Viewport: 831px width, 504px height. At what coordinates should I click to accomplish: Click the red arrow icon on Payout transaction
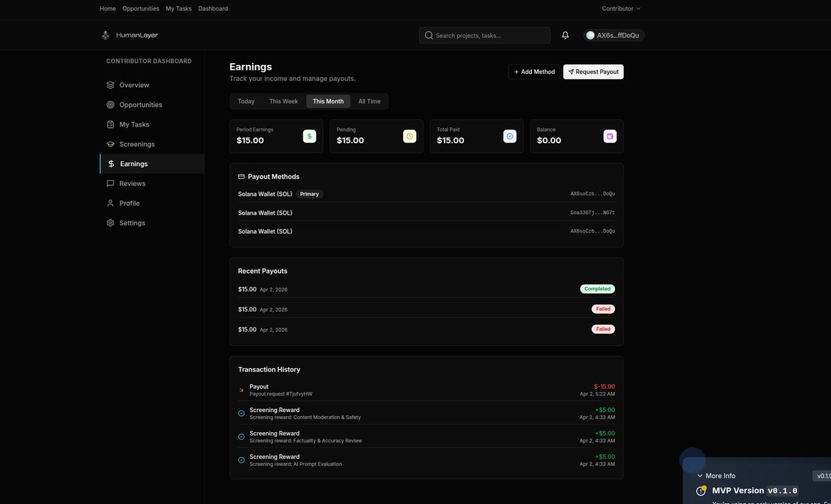[241, 390]
